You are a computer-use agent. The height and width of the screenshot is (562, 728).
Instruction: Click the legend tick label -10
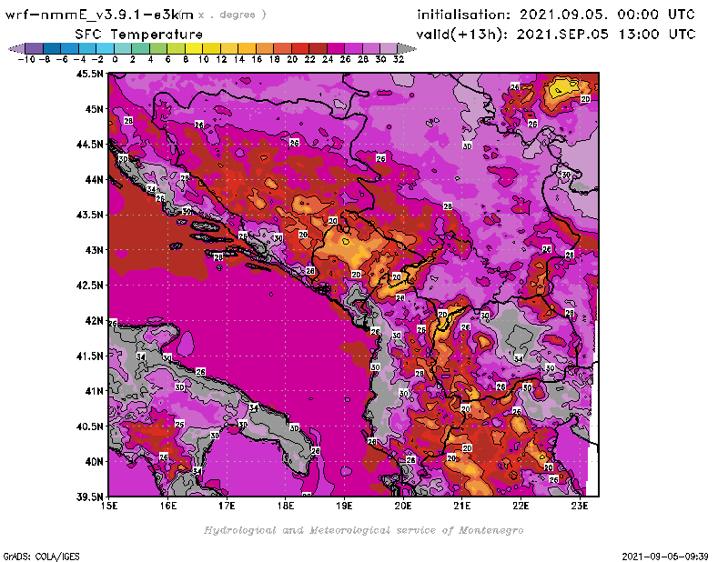pyautogui.click(x=26, y=59)
